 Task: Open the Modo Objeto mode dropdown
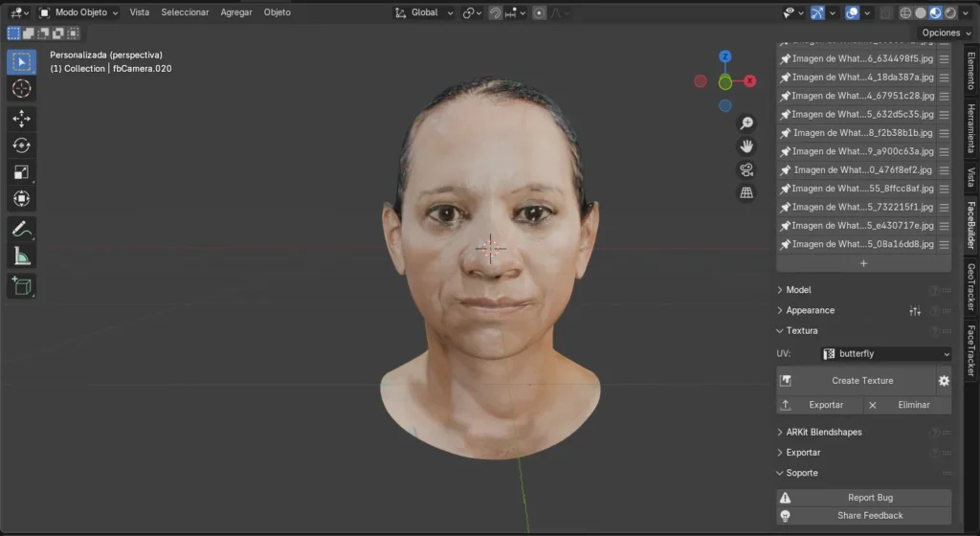point(79,12)
